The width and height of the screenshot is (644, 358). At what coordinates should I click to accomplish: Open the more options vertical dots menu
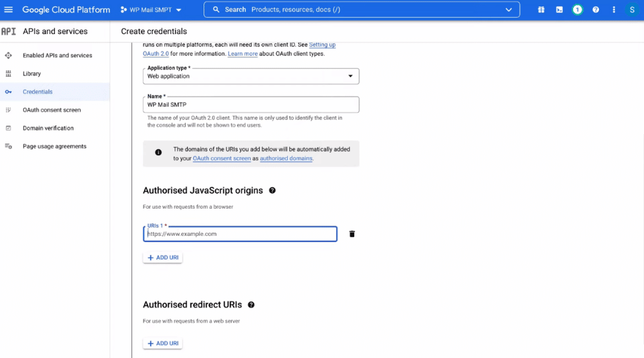click(614, 10)
